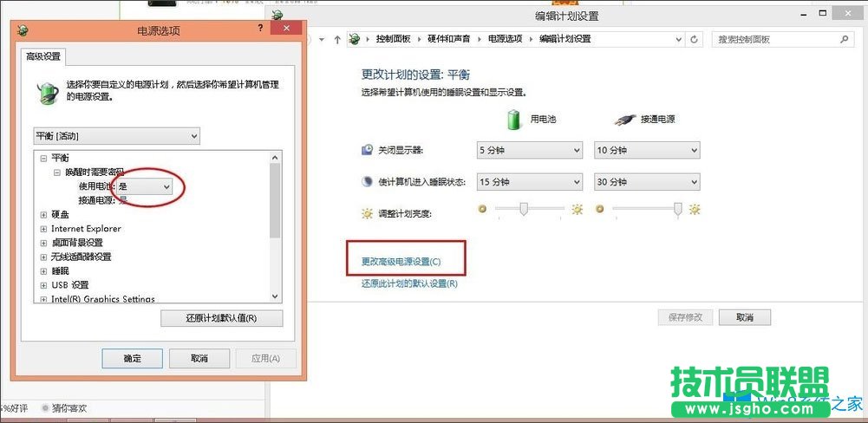Click the moon icon beside sleep setting
This screenshot has height=423, width=868.
pyautogui.click(x=367, y=182)
